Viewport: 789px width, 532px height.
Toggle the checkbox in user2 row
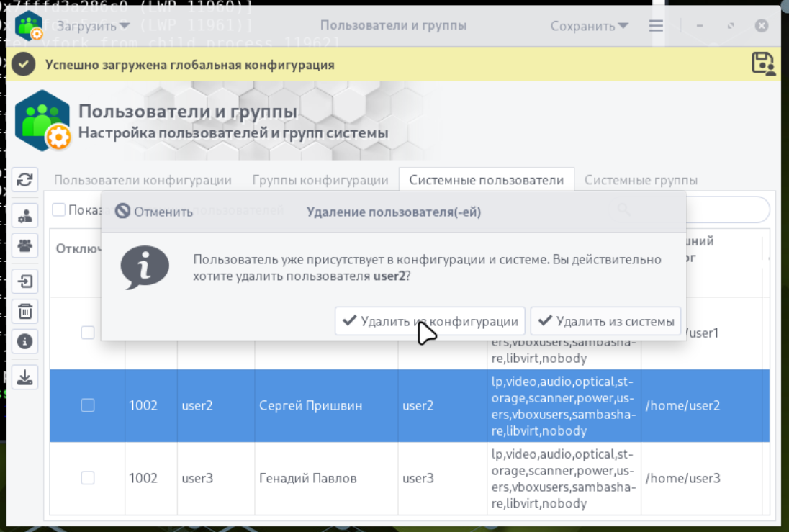[88, 405]
